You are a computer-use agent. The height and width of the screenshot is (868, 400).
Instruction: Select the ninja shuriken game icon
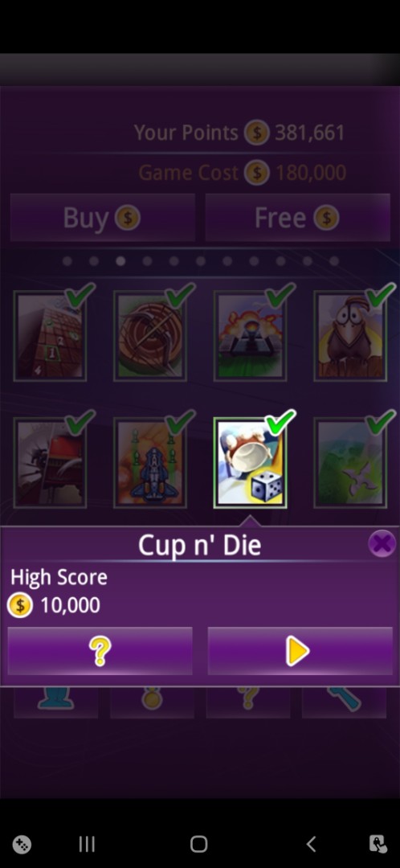coord(350,463)
